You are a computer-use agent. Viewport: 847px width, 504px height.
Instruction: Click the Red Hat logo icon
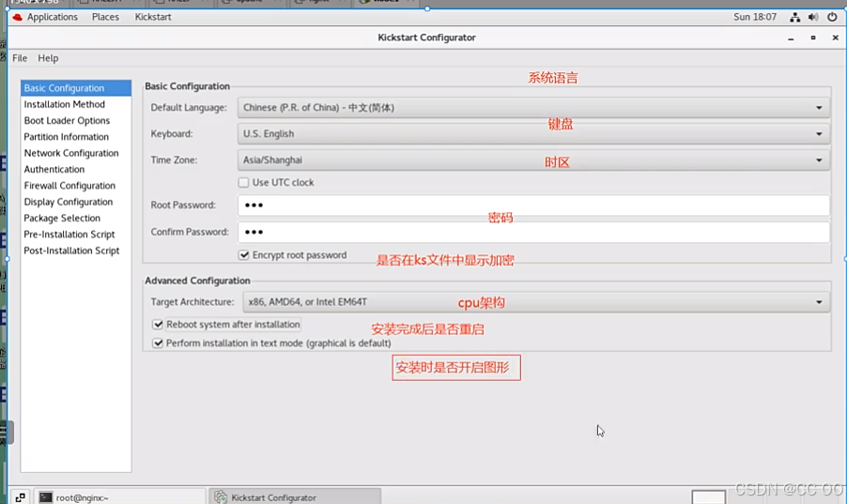click(17, 17)
